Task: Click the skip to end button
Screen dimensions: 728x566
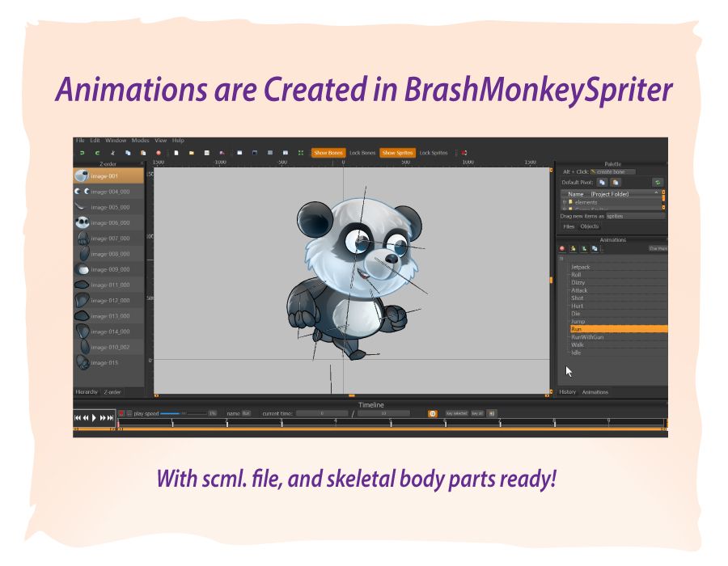Action: click(110, 418)
